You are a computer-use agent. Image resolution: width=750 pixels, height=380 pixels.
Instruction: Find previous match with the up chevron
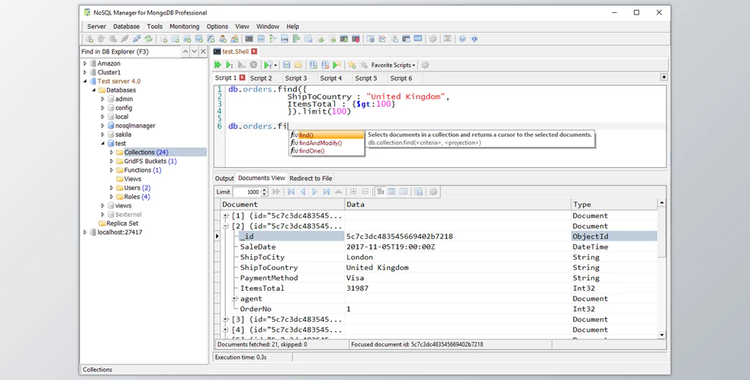[x=185, y=51]
